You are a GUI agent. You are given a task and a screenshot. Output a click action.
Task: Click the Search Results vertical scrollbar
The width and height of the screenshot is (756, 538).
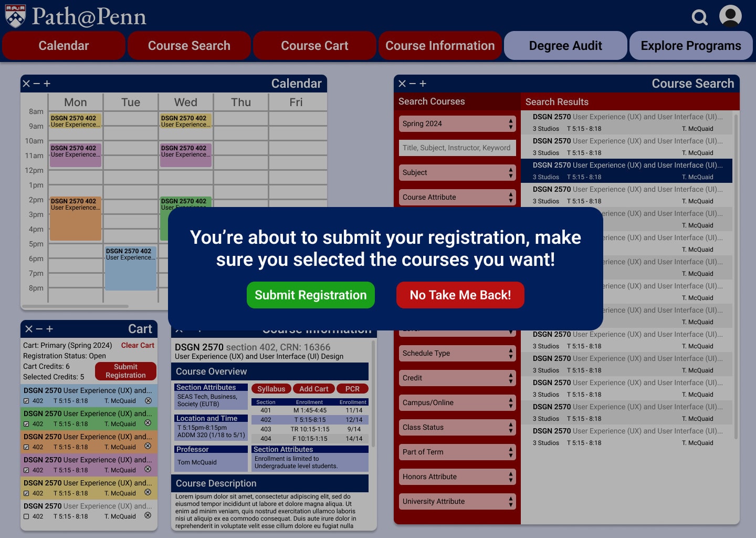736,276
